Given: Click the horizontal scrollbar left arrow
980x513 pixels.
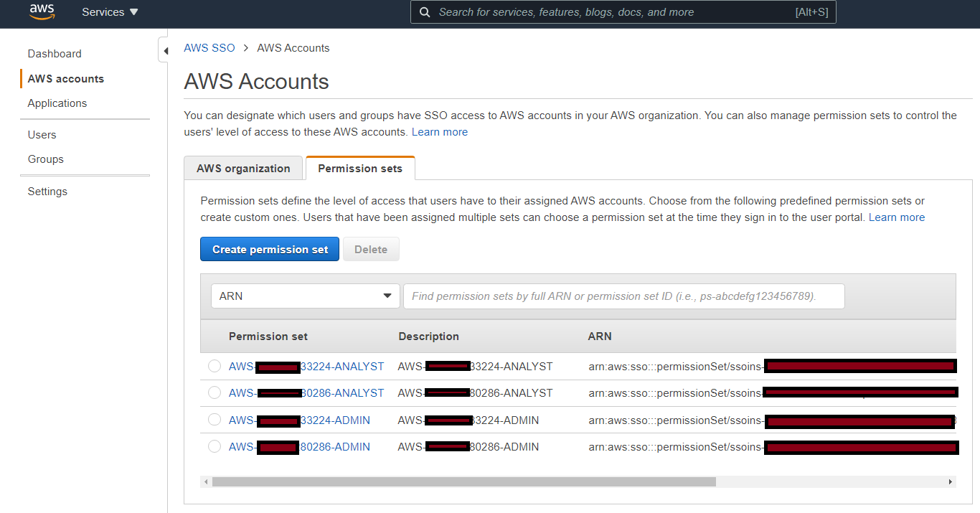Looking at the screenshot, I should point(207,482).
